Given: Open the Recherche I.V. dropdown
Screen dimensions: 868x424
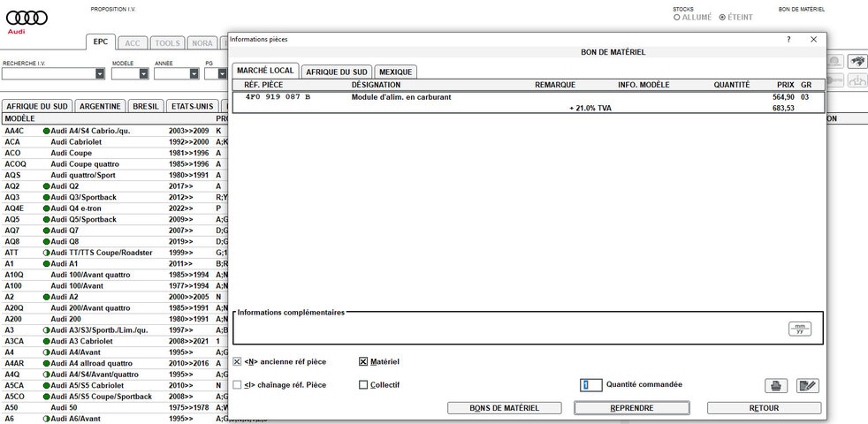Looking at the screenshot, I should [100, 73].
